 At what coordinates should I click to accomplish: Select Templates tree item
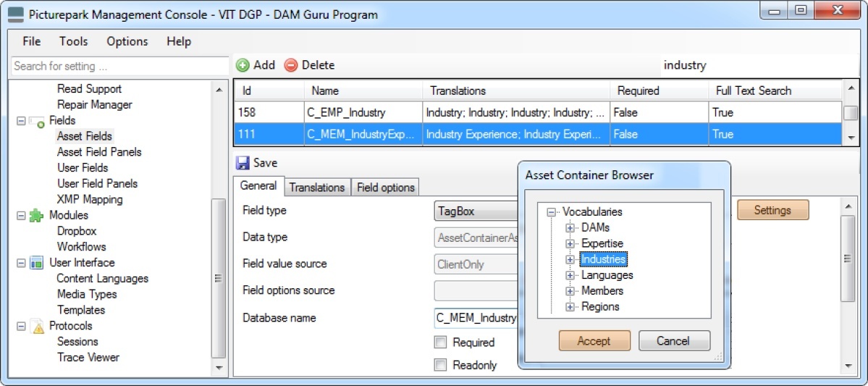tap(81, 309)
